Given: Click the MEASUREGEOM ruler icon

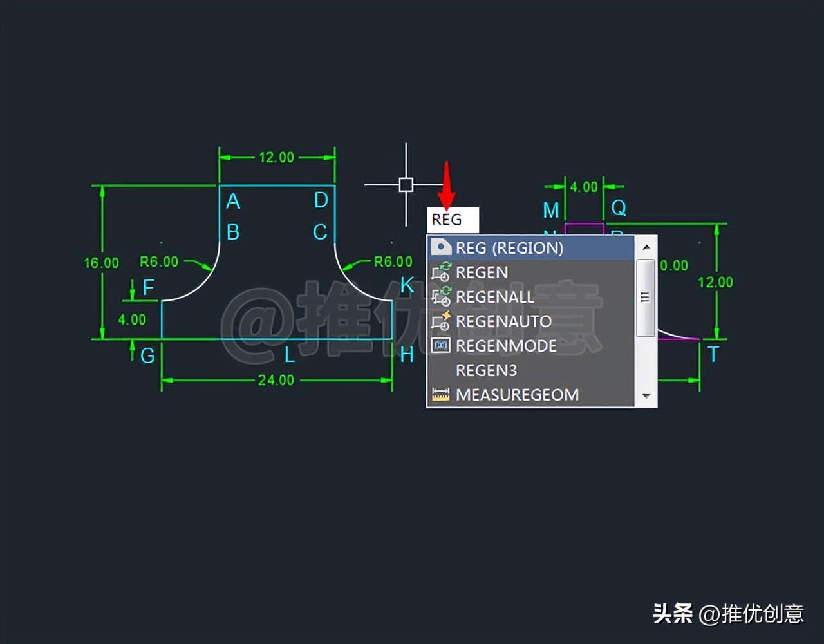Looking at the screenshot, I should 440,394.
